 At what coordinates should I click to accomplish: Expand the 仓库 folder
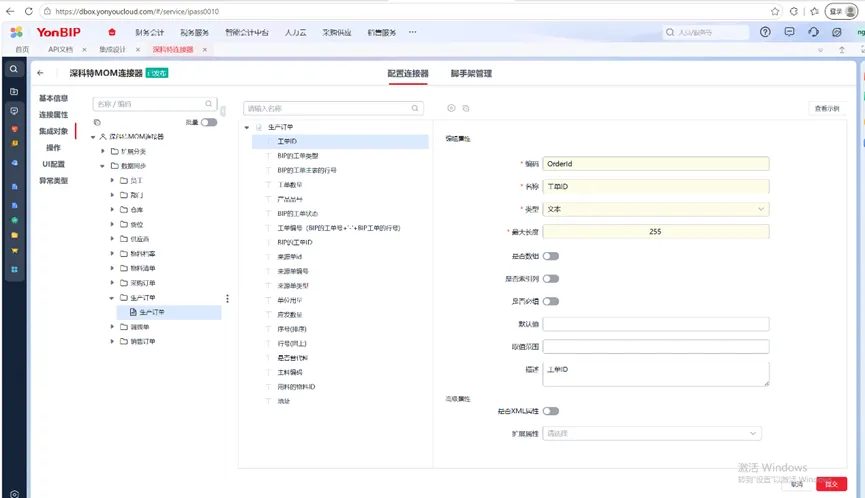pyautogui.click(x=112, y=210)
